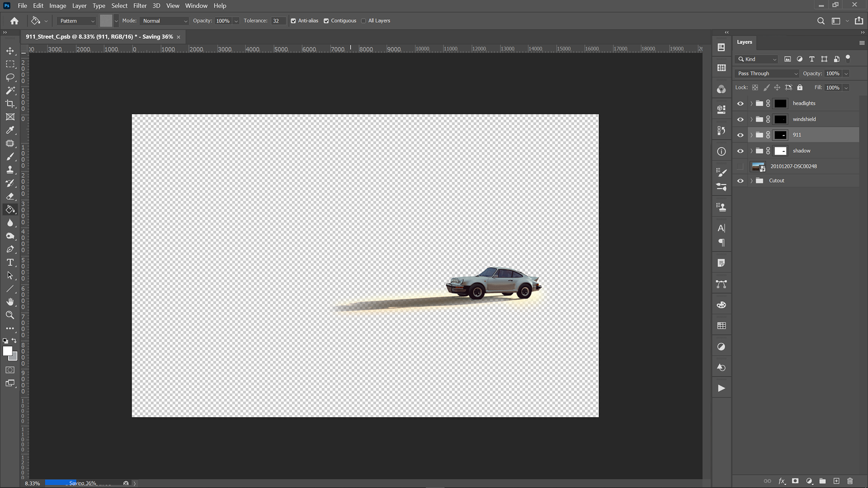Select the Zoom tool
This screenshot has width=868, height=488.
click(x=10, y=315)
